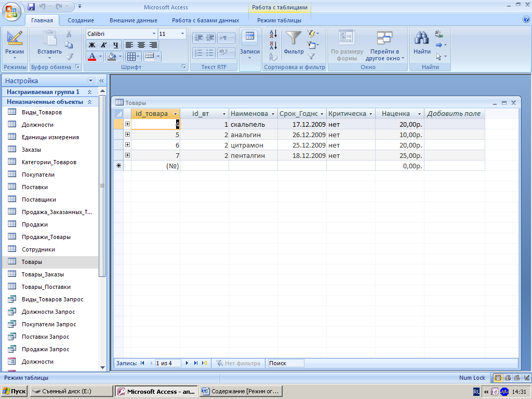Screen dimensions: 532x399
Task: Cut selection with the scissors icon
Action: click(69, 34)
